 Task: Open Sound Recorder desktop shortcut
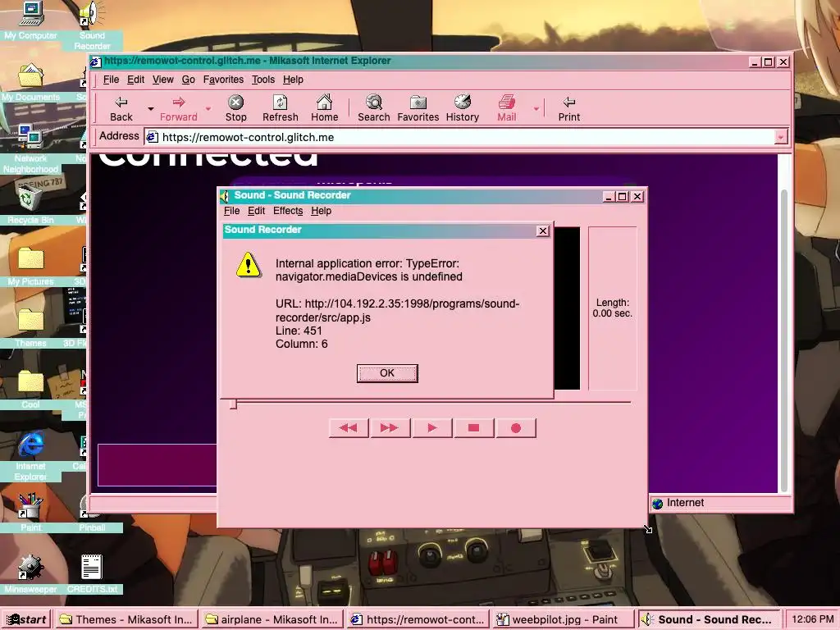pos(92,25)
